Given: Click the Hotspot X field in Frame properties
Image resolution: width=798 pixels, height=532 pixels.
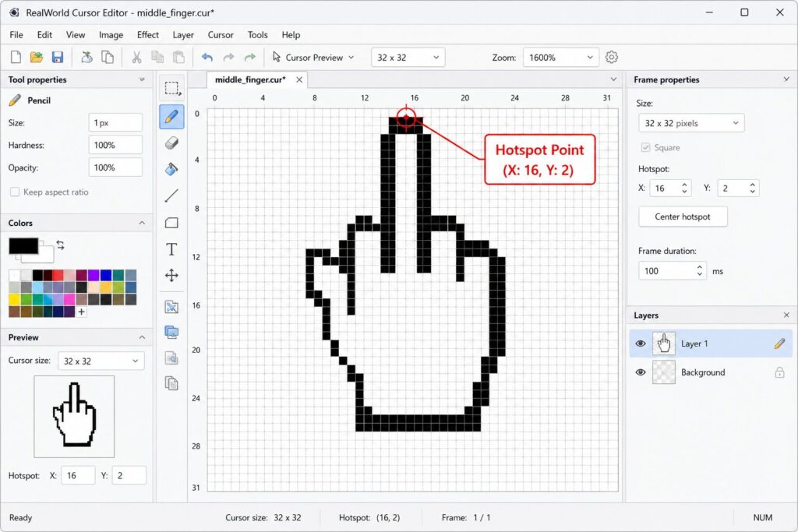Looking at the screenshot, I should 671,188.
